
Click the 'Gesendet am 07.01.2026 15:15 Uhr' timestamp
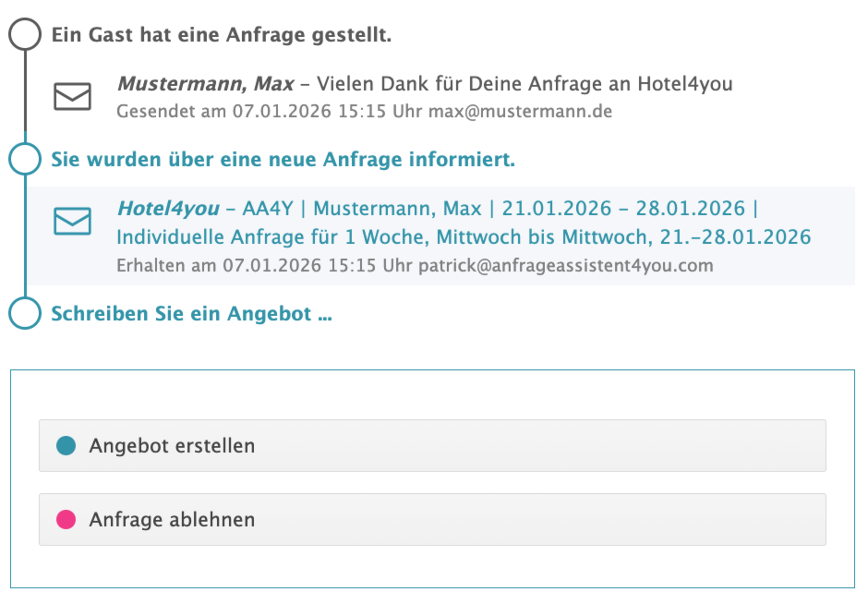point(269,112)
